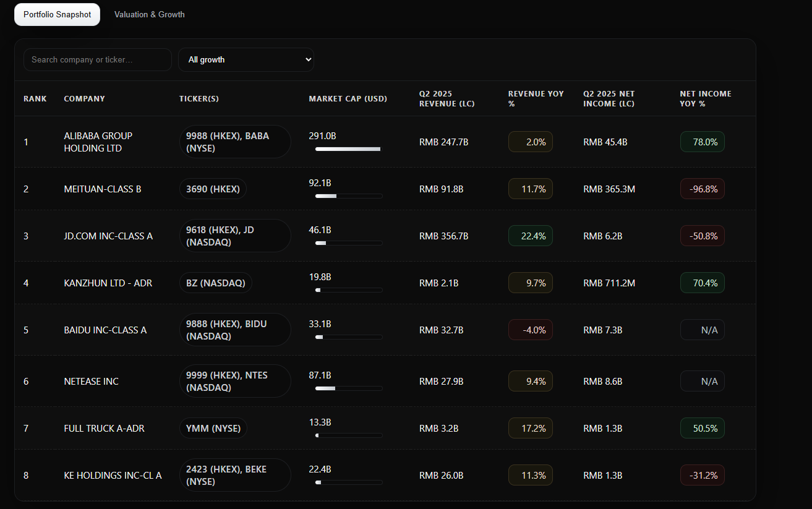Sort by the Rank column header
This screenshot has width=812, height=509.
coord(35,99)
